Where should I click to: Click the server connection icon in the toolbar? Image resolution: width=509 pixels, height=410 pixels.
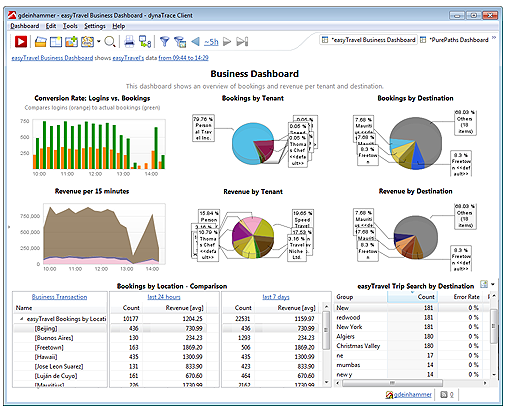point(145,42)
